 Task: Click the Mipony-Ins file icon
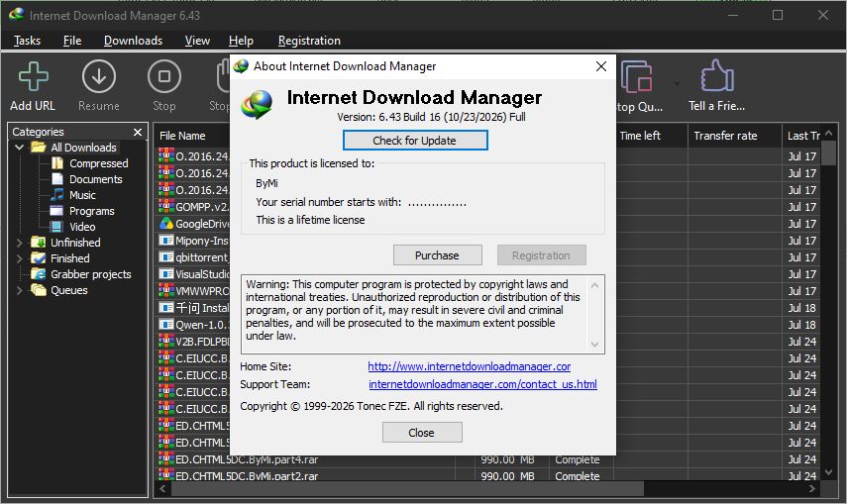tap(165, 240)
